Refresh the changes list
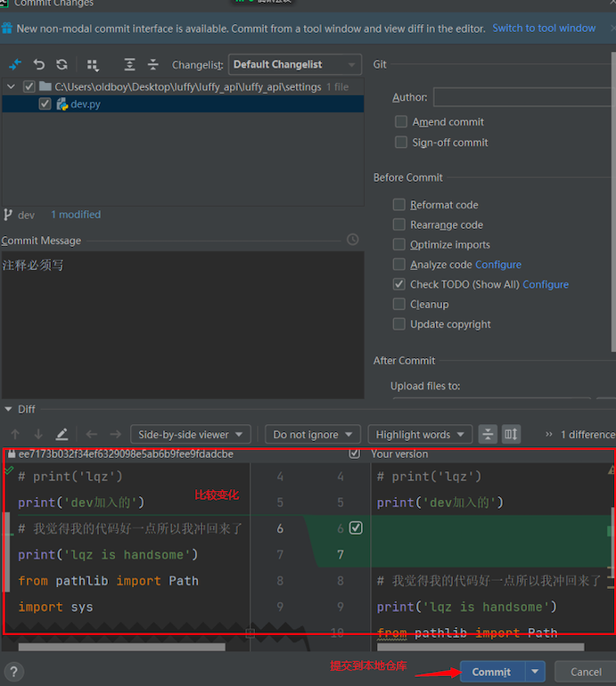 [x=62, y=65]
